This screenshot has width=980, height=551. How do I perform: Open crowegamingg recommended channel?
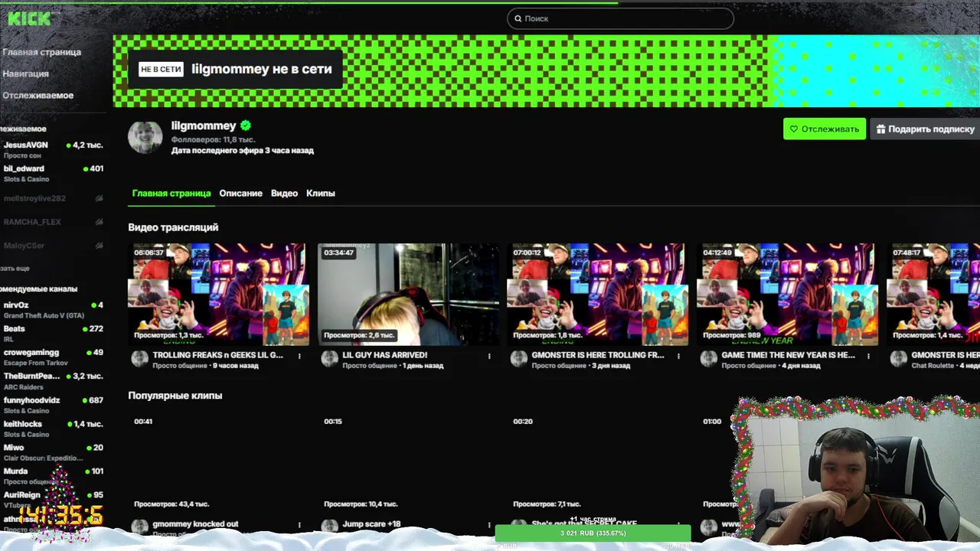(x=52, y=357)
